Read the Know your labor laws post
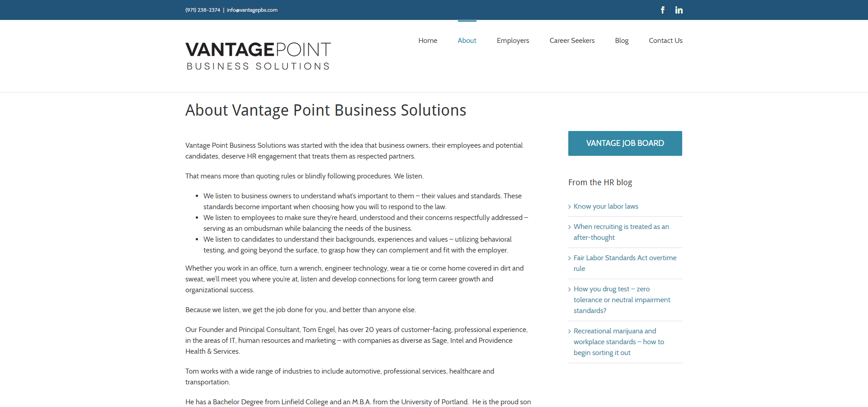Screen dimensions: 868x407 (x=606, y=206)
